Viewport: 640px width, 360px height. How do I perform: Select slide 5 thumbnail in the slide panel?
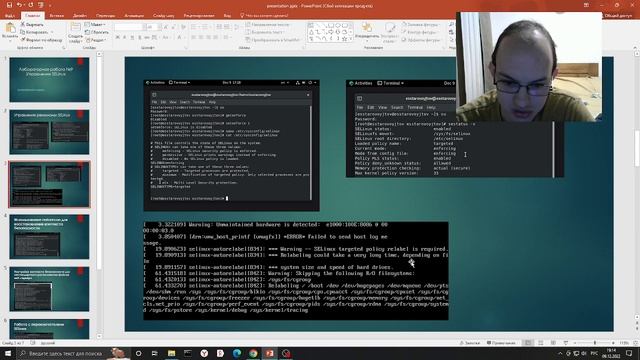pos(49,289)
